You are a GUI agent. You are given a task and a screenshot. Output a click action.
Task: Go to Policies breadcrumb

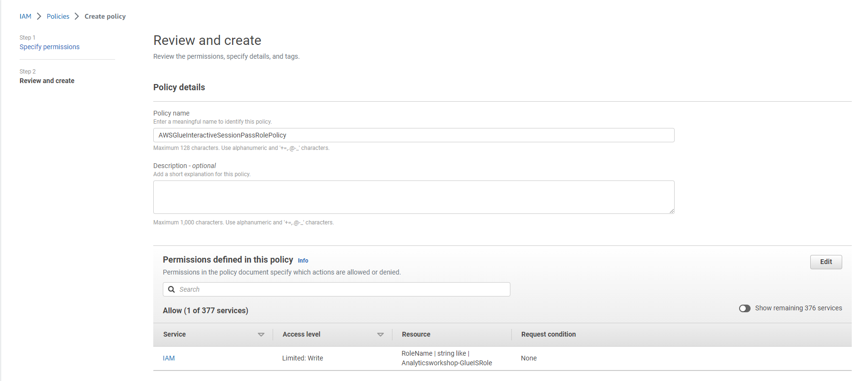(x=58, y=16)
